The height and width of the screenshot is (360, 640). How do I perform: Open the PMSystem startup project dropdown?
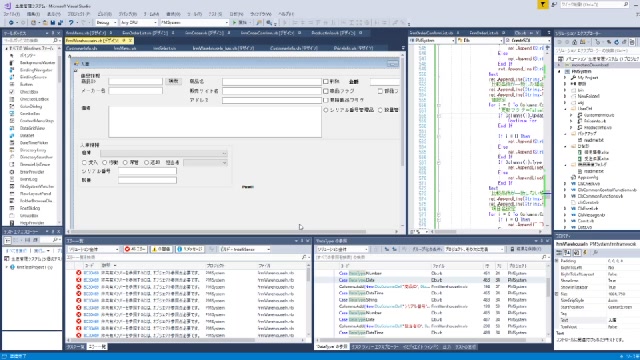tap(194, 22)
